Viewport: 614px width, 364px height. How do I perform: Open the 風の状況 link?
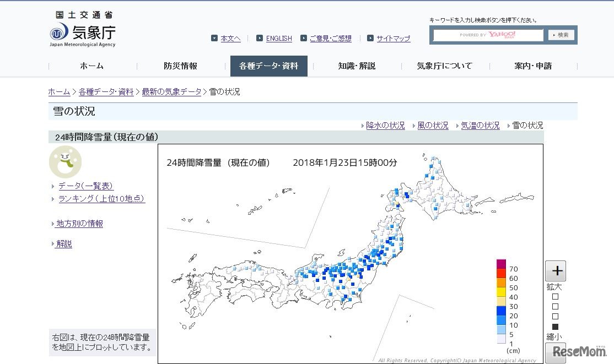[433, 125]
